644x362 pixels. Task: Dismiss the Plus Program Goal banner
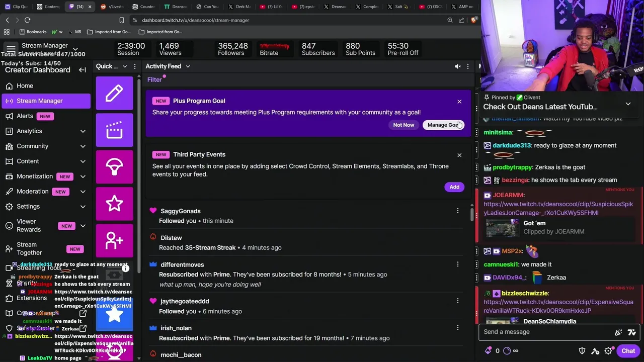pyautogui.click(x=459, y=102)
